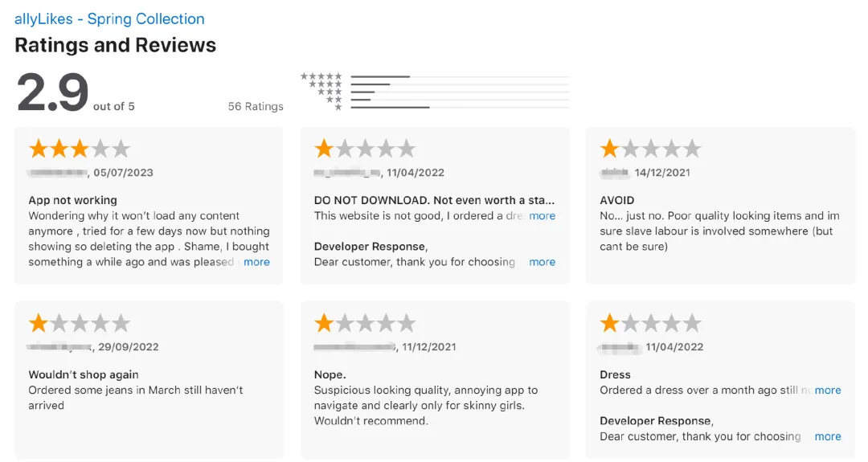Expand 'more' on App not working review

click(x=257, y=262)
